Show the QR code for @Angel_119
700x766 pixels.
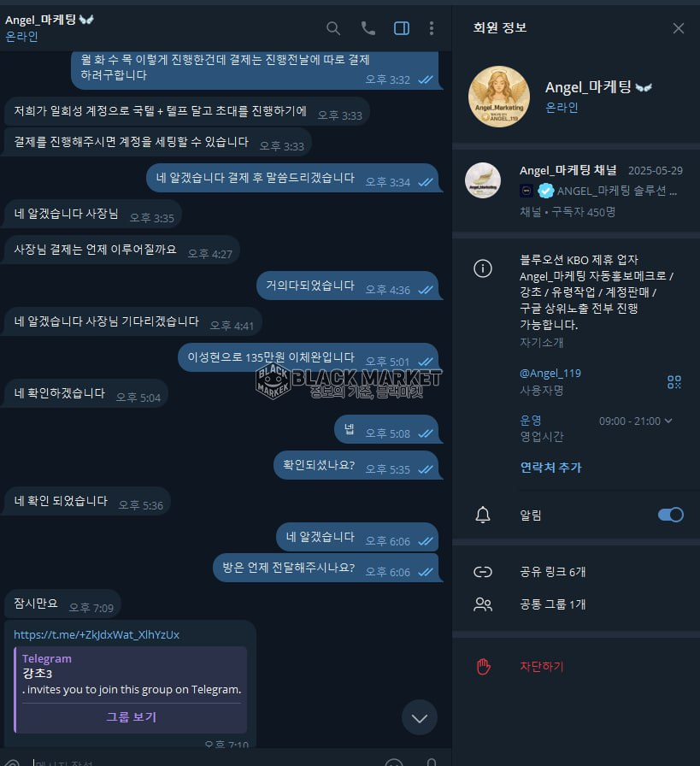[674, 381]
